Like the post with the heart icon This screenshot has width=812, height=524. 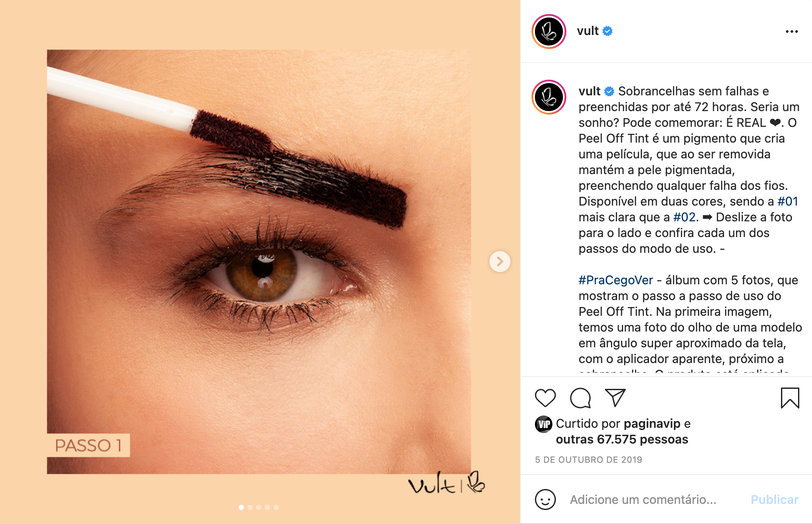pos(545,398)
